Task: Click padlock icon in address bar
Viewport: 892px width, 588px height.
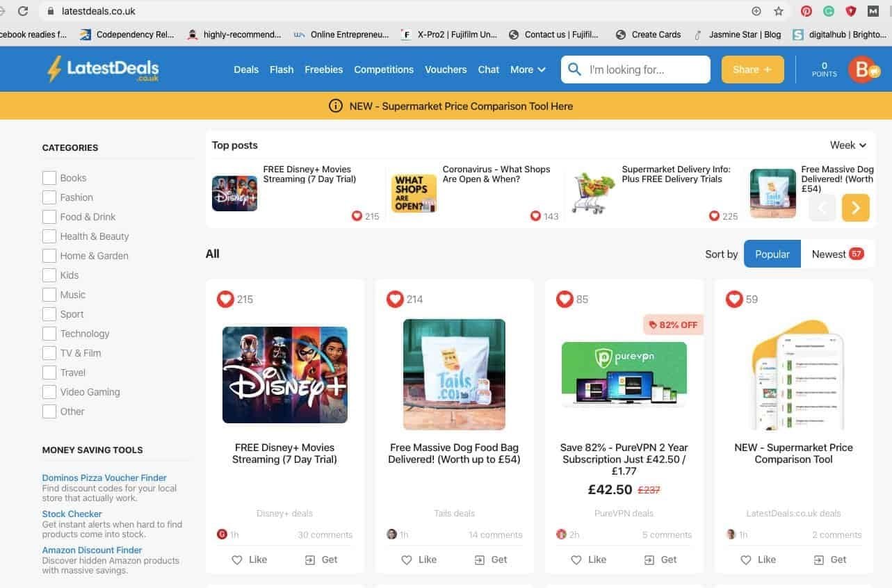Action: 50,11
